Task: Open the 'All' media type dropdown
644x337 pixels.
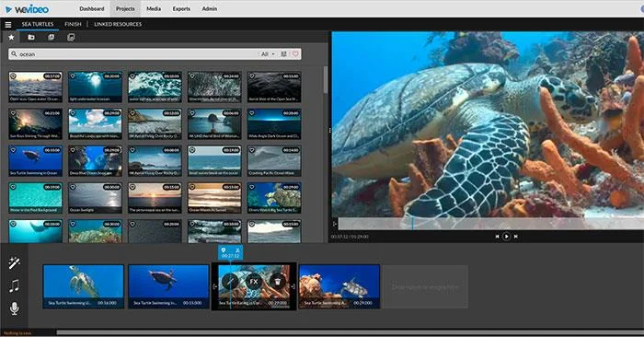Action: click(x=268, y=53)
